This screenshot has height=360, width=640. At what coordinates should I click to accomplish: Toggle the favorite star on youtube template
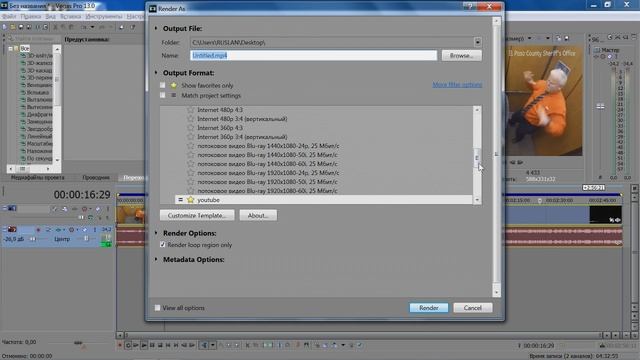pyautogui.click(x=191, y=200)
